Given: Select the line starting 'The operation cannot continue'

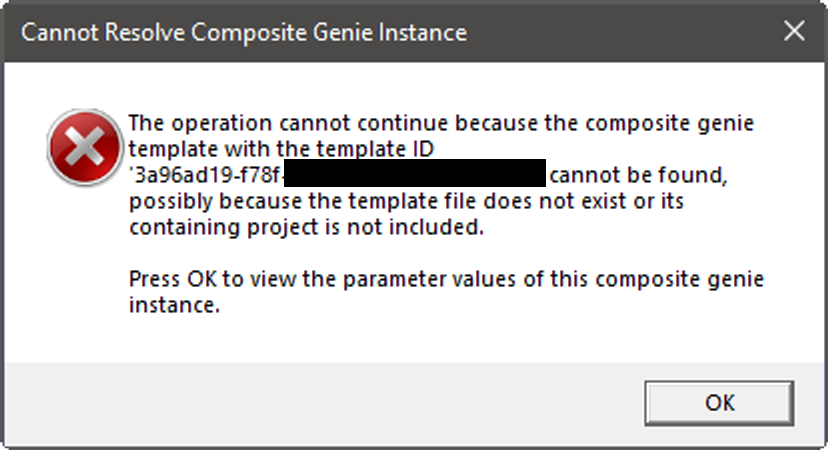Looking at the screenshot, I should (441, 124).
